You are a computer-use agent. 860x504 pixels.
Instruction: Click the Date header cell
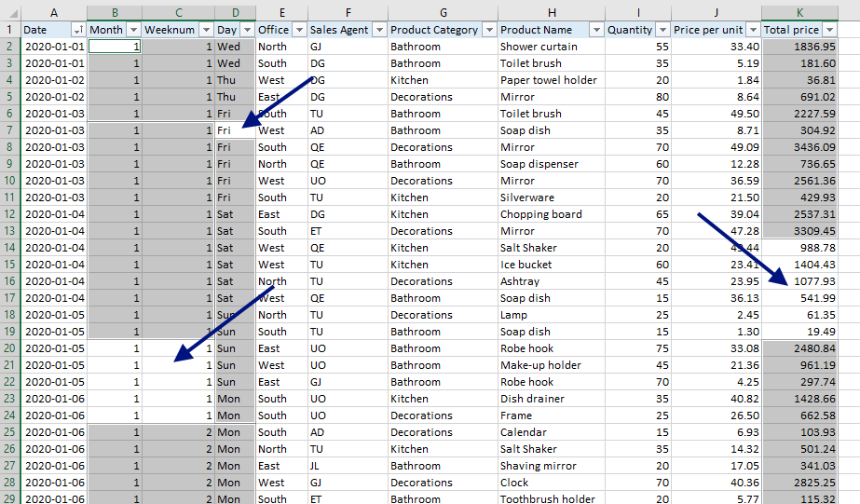tap(54, 30)
